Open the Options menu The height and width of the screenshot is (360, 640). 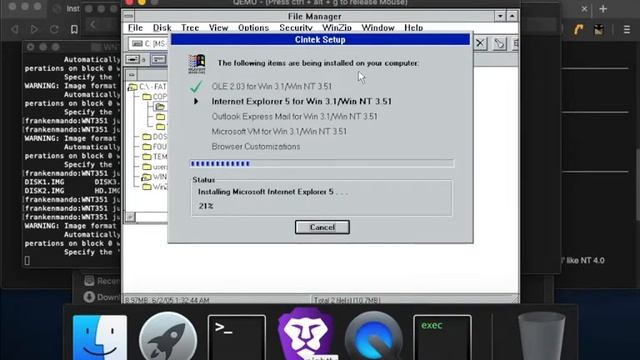click(x=253, y=28)
